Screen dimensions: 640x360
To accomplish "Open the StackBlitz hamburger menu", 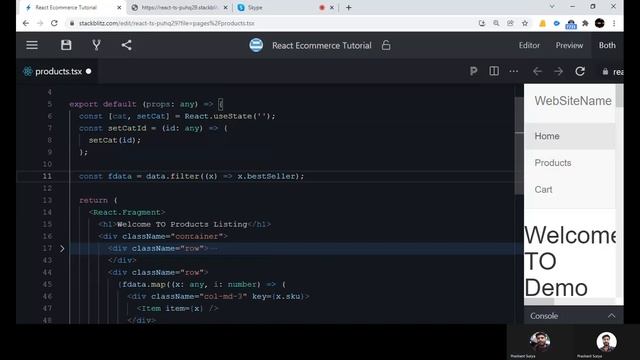I will click(32, 45).
